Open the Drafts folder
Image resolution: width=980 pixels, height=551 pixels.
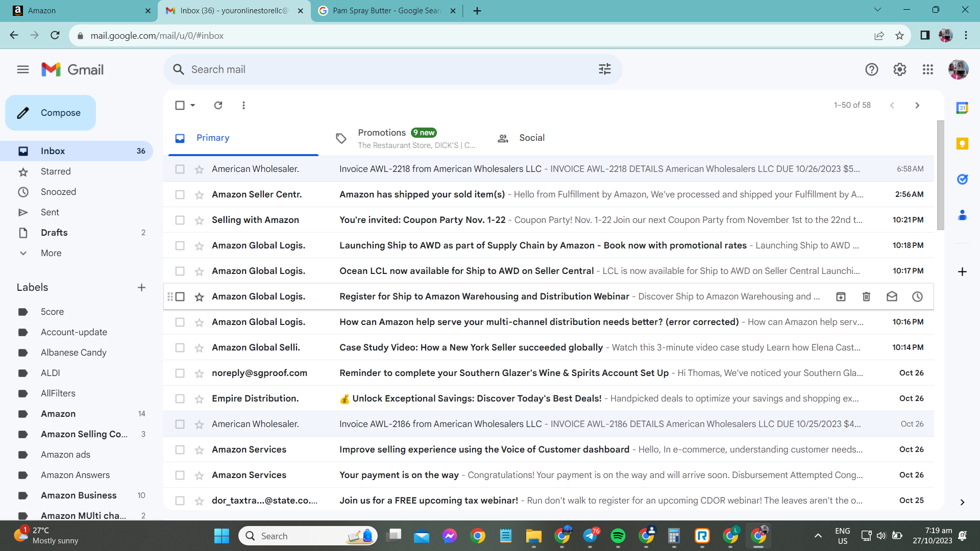[x=77, y=233]
